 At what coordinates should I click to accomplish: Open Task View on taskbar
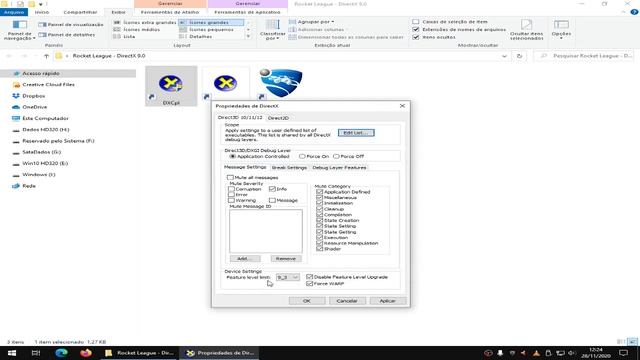click(x=36, y=353)
